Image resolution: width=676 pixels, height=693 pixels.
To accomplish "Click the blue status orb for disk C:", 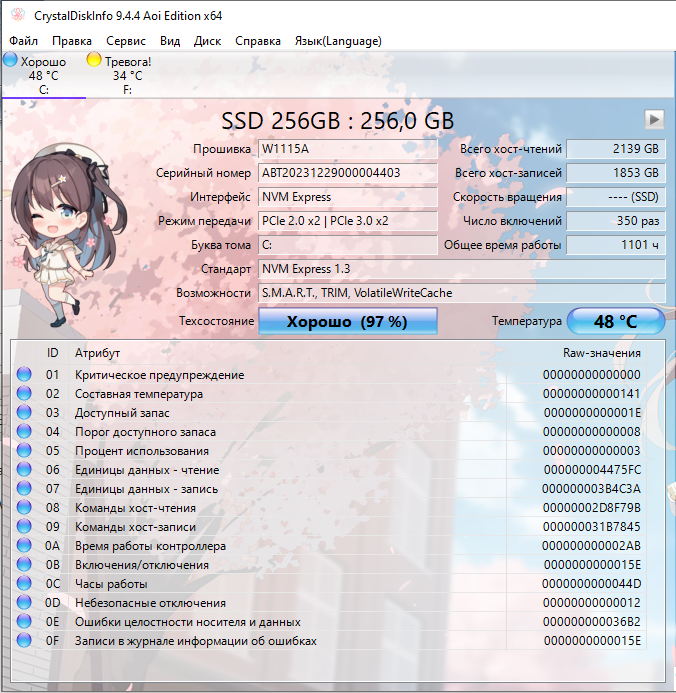I will coord(10,61).
